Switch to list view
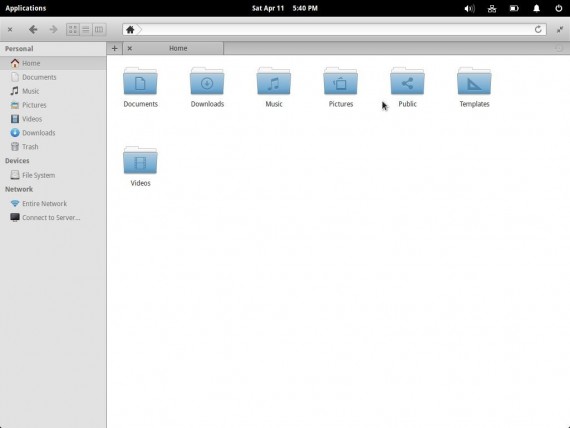Viewport: 570px width, 428px height. 86,29
